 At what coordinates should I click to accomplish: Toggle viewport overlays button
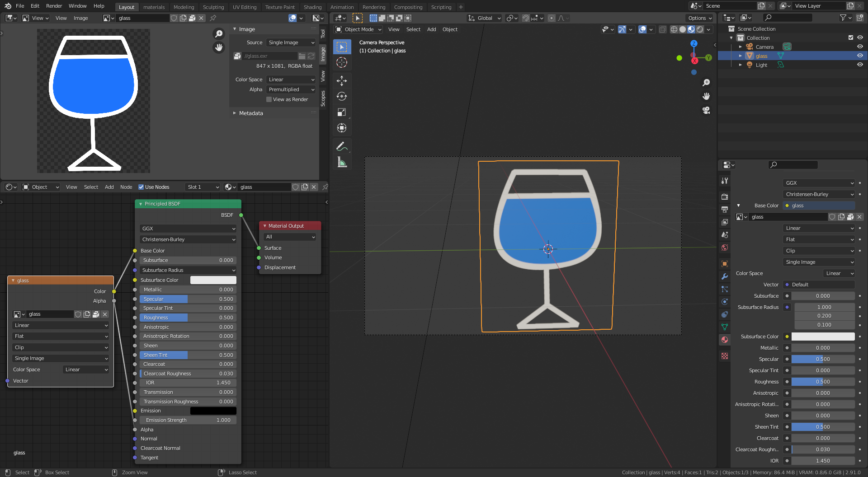(642, 29)
